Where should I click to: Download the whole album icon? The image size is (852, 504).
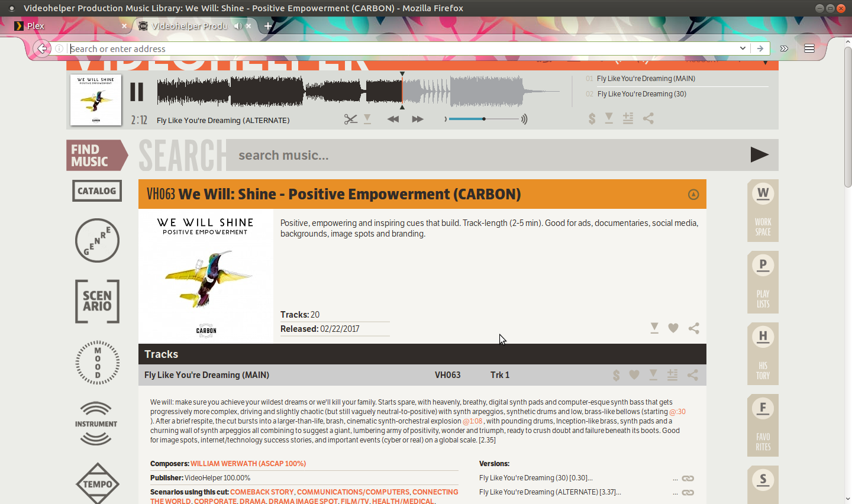point(654,328)
